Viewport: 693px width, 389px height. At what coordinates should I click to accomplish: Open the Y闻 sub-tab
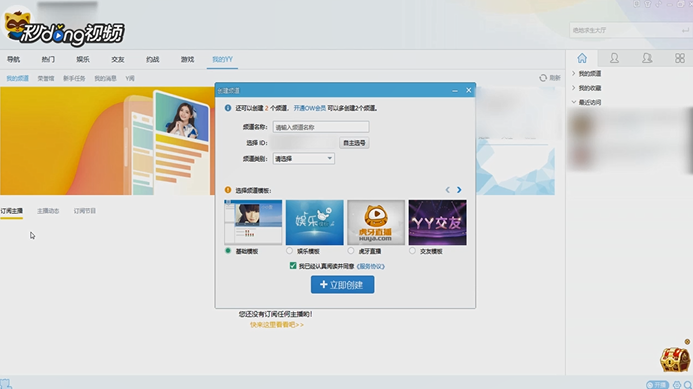(x=129, y=78)
